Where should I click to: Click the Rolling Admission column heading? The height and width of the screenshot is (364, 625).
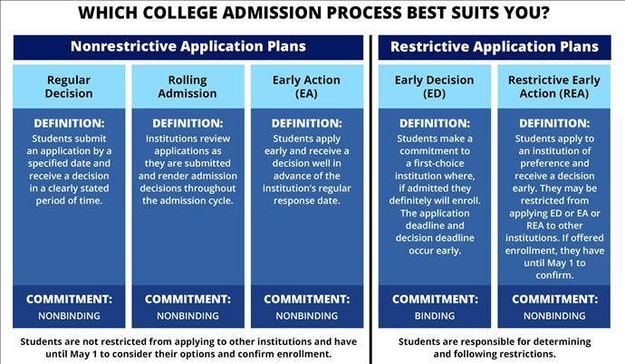[187, 86]
